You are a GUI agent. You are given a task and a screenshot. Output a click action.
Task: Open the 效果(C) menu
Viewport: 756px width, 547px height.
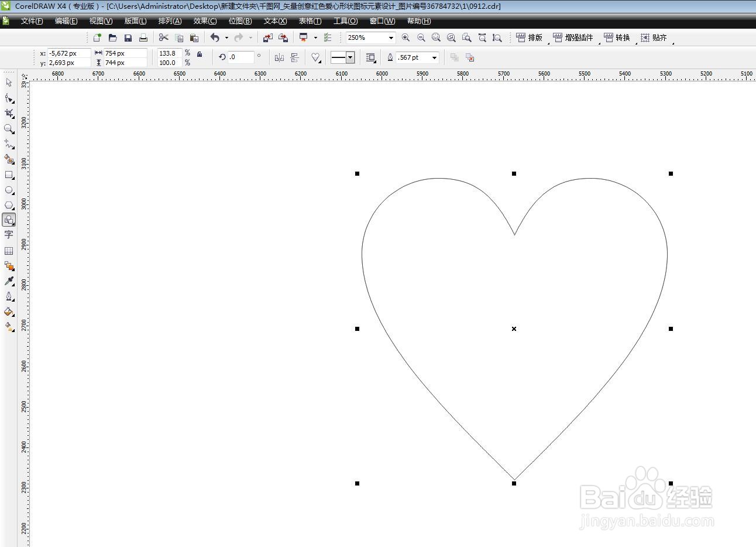pyautogui.click(x=205, y=21)
